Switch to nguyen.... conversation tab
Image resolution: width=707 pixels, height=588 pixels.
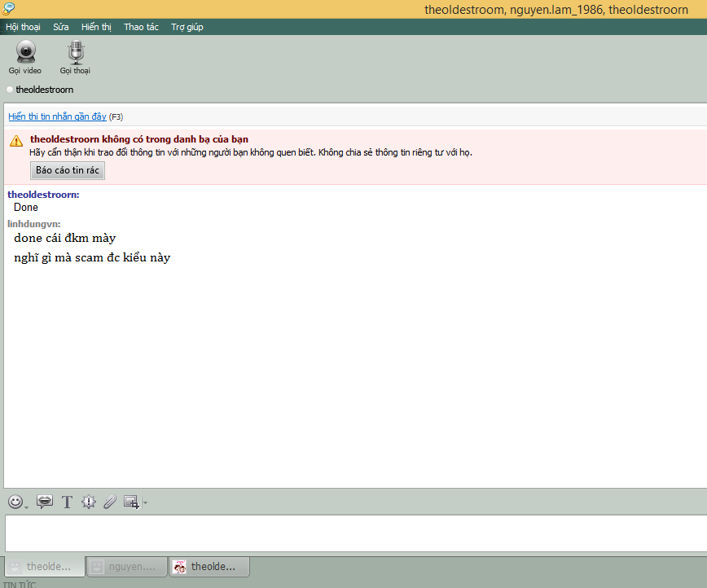(126, 566)
